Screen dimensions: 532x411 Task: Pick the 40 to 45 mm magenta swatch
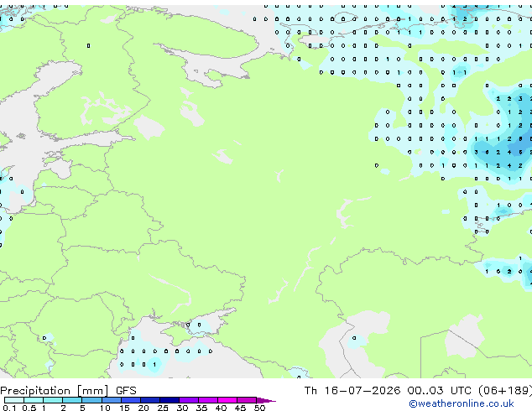point(227,400)
